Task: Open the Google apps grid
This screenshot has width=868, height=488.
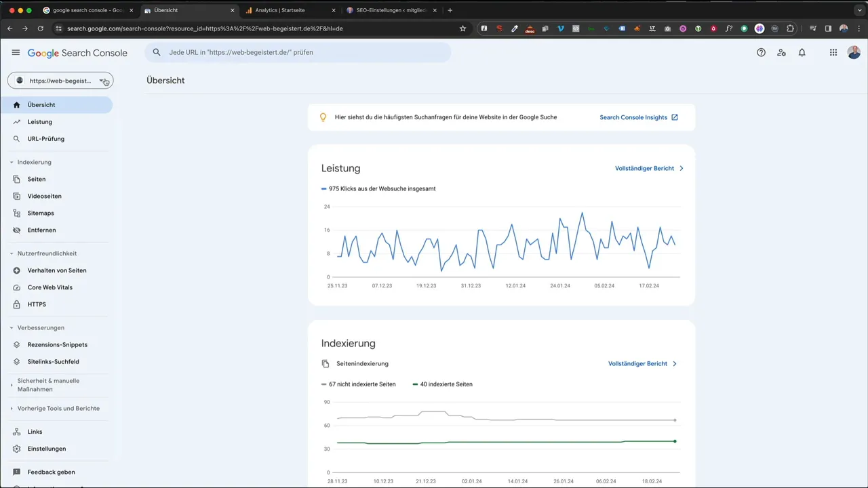Action: [x=833, y=52]
